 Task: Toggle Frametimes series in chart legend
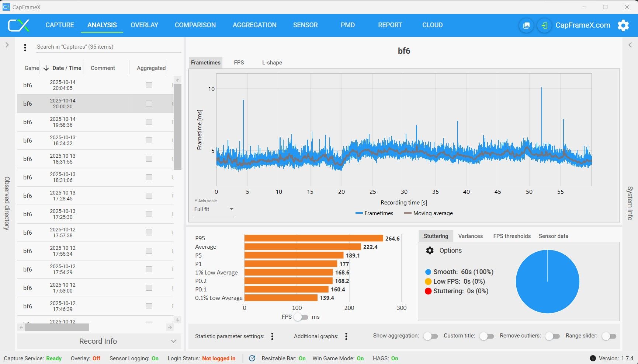[x=374, y=213]
